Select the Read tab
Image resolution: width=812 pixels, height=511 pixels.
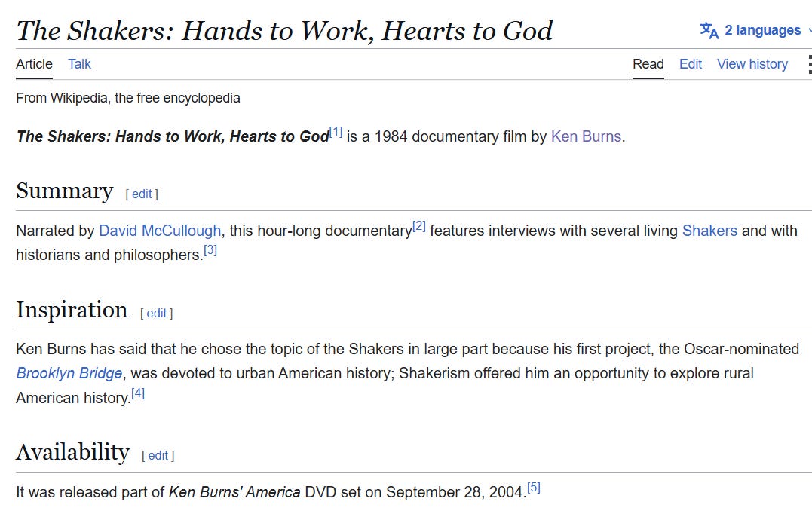(x=648, y=64)
